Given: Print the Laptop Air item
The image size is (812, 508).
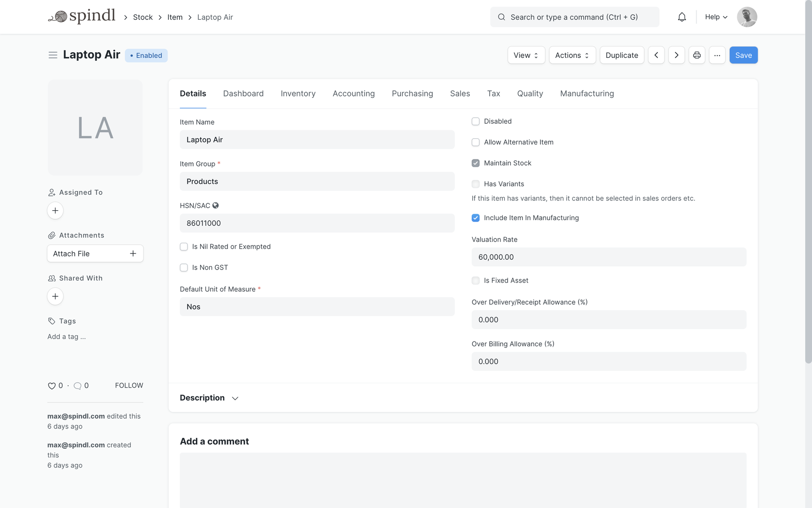Looking at the screenshot, I should coord(697,55).
